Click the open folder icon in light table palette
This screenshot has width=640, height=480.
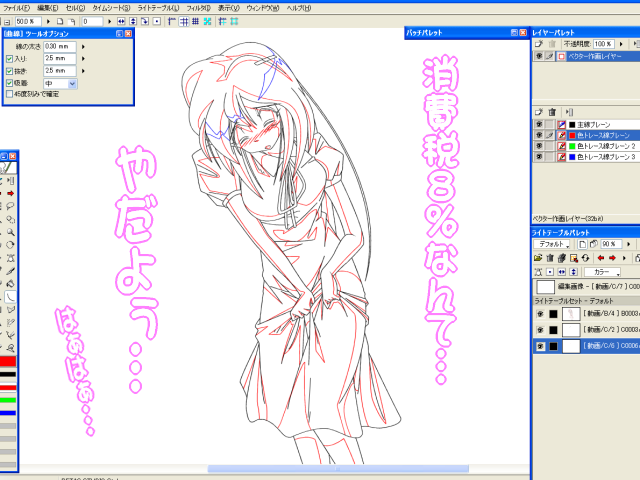pos(538,257)
